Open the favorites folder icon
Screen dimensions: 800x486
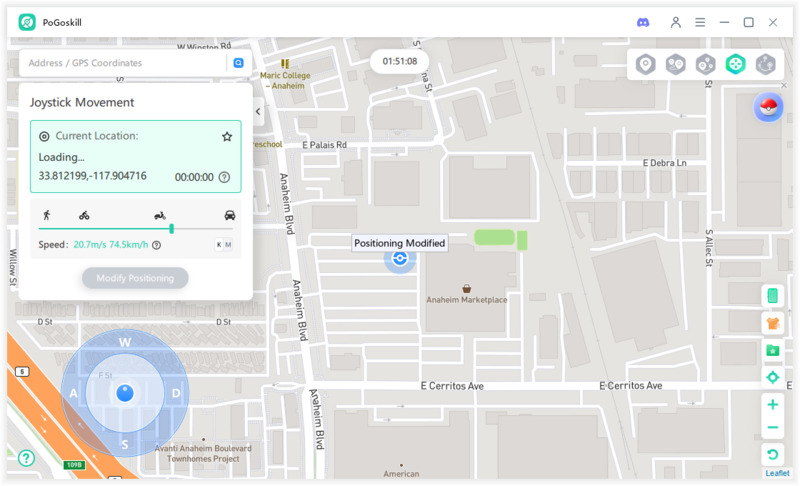772,350
